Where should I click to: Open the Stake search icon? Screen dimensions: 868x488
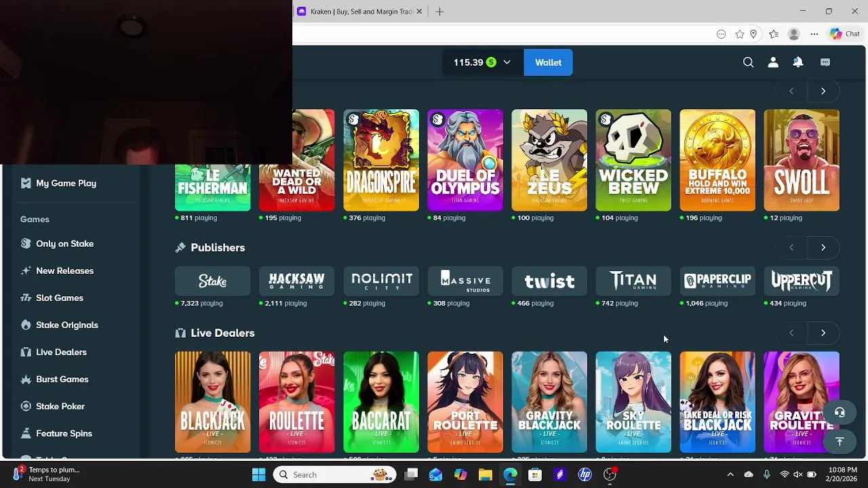click(748, 62)
